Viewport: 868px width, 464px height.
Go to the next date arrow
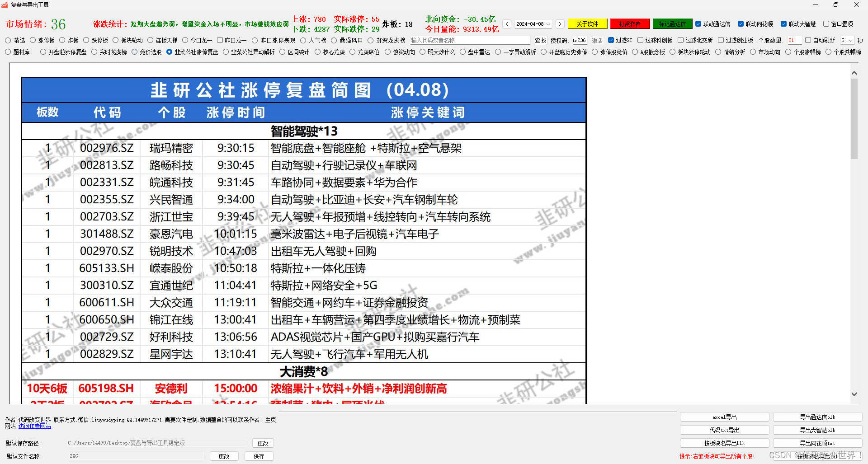coord(560,24)
